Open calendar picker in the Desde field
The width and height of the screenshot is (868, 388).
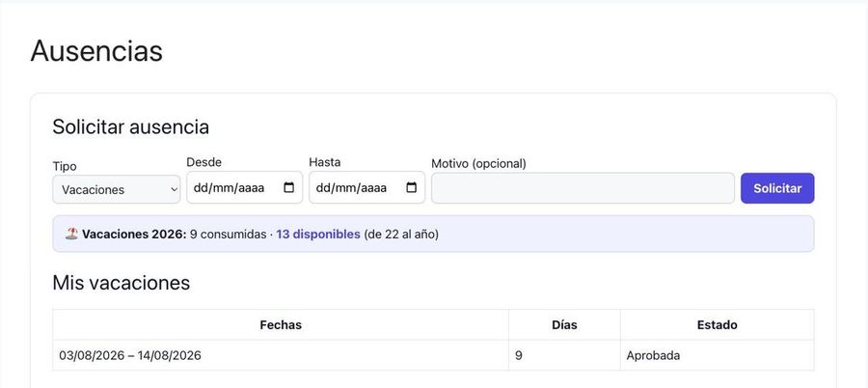[289, 187]
